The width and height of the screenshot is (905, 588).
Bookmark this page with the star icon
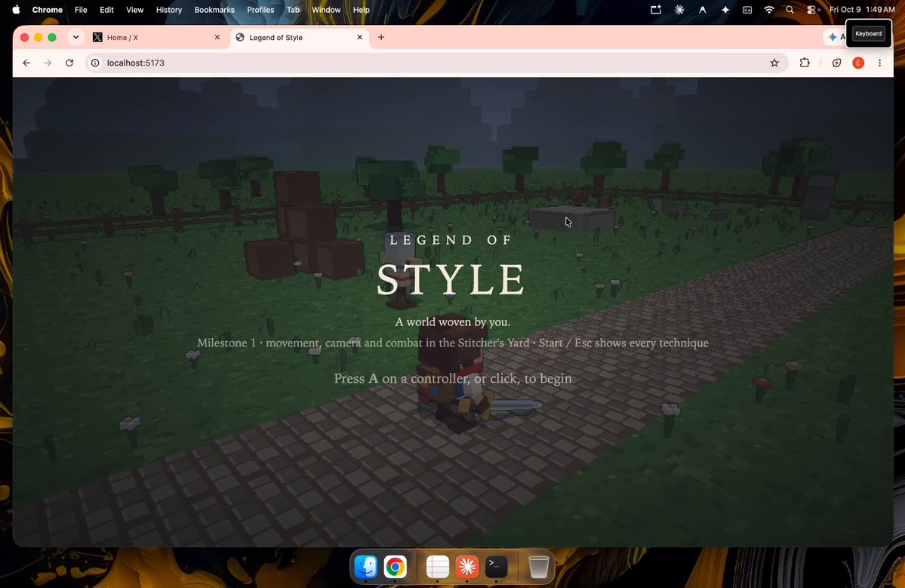point(774,63)
